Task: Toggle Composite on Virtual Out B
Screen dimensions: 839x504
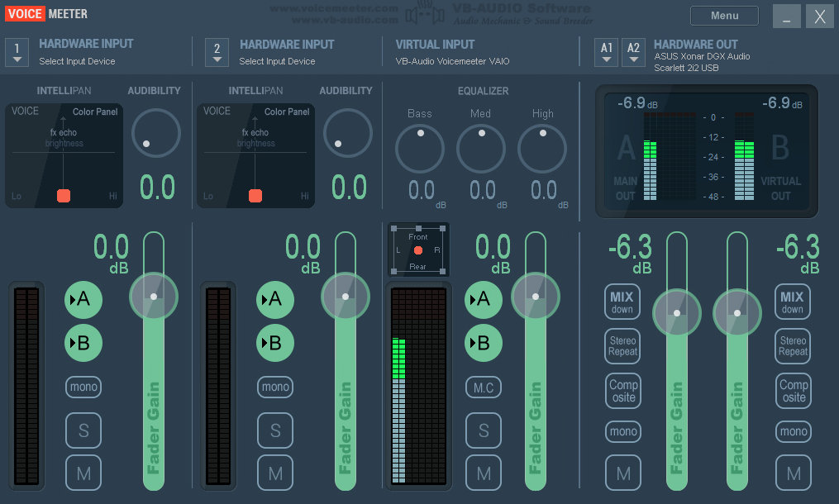Action: (x=794, y=391)
